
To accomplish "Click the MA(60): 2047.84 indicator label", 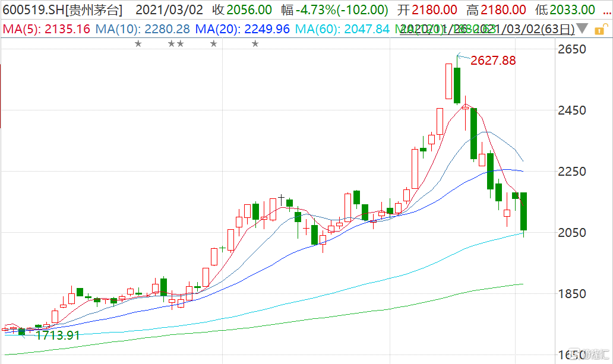I will pyautogui.click(x=343, y=29).
